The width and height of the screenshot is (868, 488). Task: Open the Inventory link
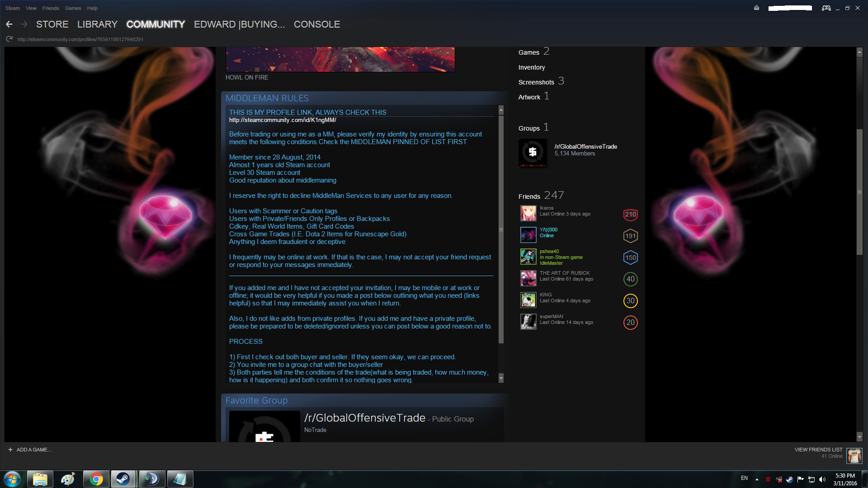tap(531, 67)
